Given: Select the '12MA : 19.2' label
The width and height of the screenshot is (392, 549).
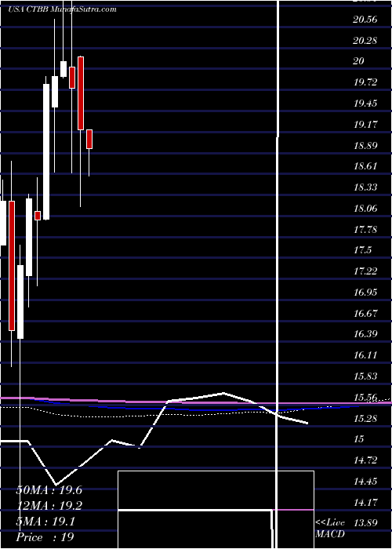Looking at the screenshot, I should point(49,506).
